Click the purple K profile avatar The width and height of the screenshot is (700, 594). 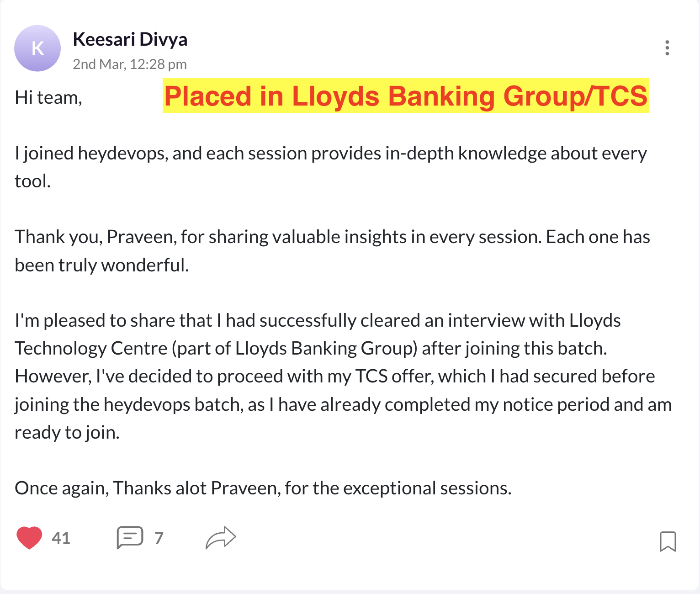(37, 48)
